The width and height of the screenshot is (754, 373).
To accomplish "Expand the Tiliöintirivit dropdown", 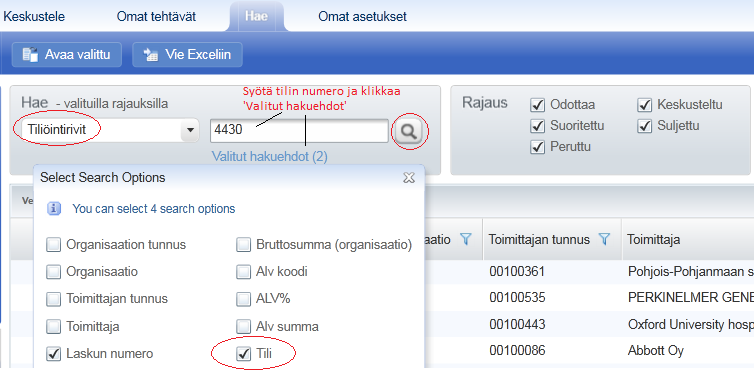I will click(190, 130).
